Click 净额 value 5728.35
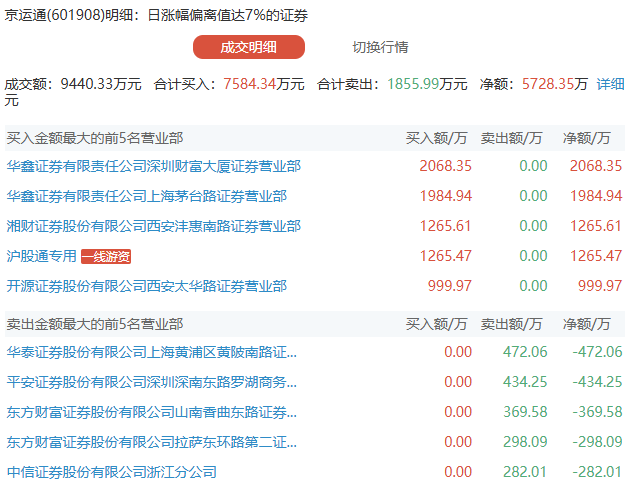The width and height of the screenshot is (642, 502). [547, 84]
